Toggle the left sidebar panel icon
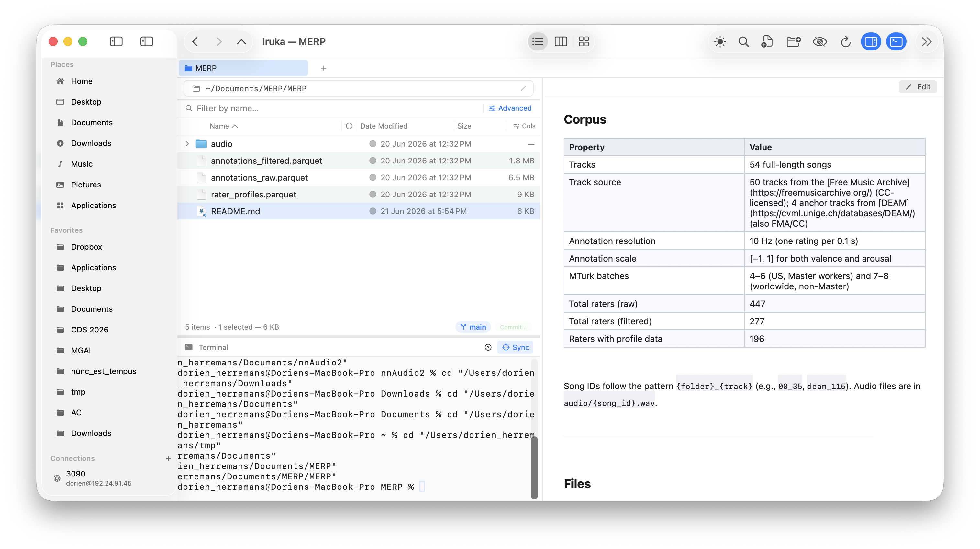Image resolution: width=980 pixels, height=549 pixels. 116,41
